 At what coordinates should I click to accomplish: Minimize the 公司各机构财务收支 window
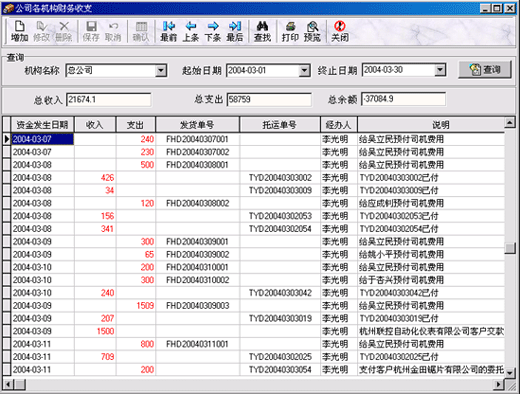(x=486, y=8)
